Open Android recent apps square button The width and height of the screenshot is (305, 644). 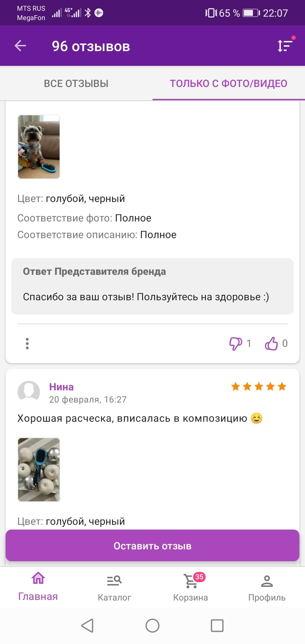(x=217, y=626)
